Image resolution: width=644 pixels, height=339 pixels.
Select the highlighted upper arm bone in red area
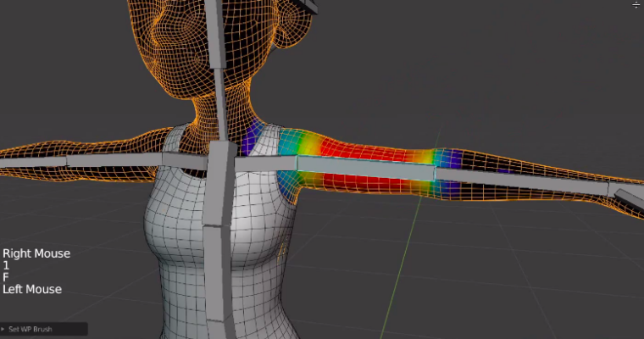click(364, 165)
